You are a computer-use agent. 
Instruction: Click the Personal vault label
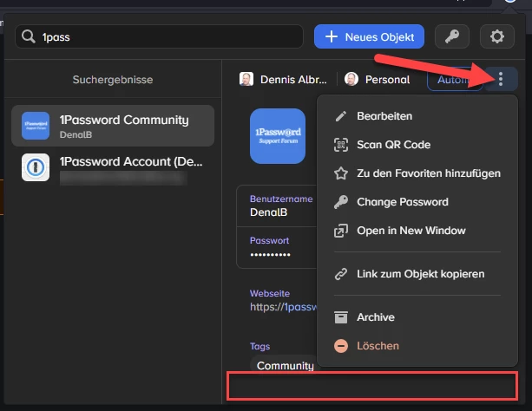(387, 80)
